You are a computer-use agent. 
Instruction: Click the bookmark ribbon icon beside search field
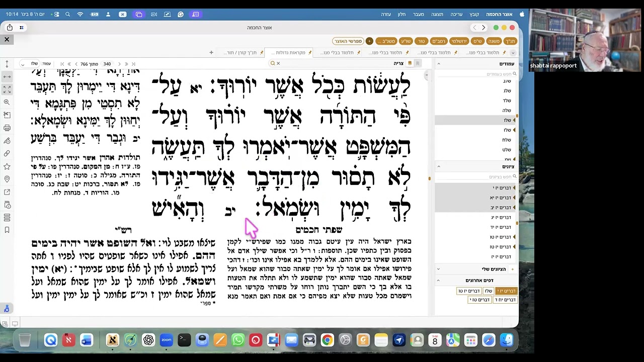coord(418,63)
